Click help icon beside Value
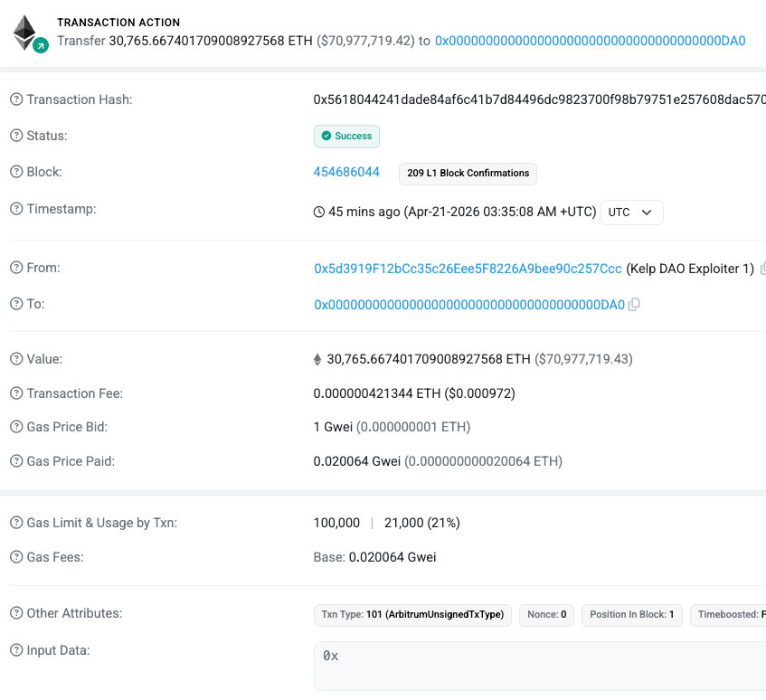766x700 pixels. point(16,358)
